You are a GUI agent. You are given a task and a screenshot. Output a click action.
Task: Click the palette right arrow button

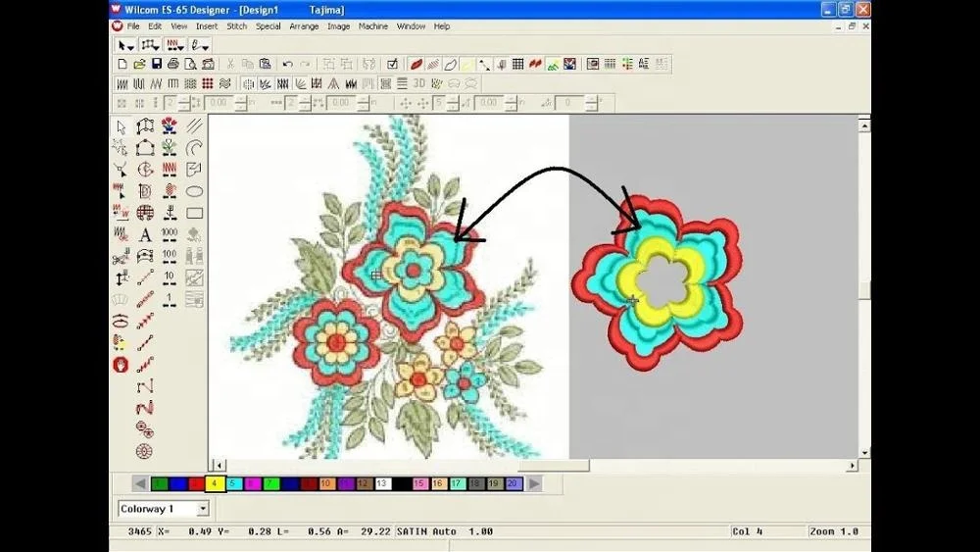(x=534, y=483)
